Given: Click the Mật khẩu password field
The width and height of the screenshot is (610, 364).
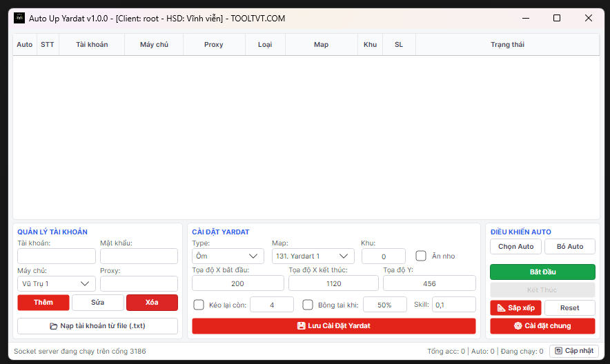Looking at the screenshot, I should 139,256.
